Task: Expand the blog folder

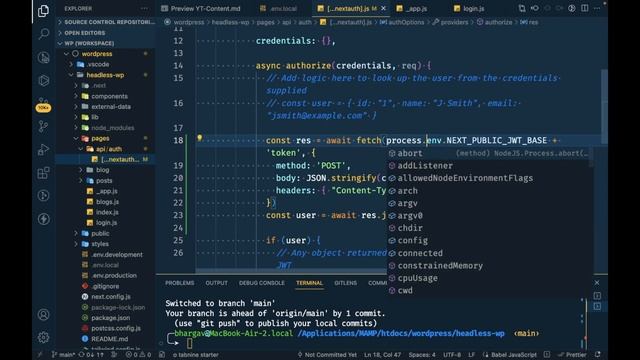Action: pos(106,170)
